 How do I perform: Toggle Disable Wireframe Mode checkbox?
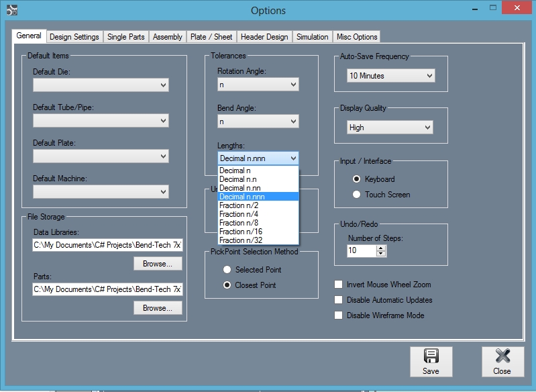[339, 315]
